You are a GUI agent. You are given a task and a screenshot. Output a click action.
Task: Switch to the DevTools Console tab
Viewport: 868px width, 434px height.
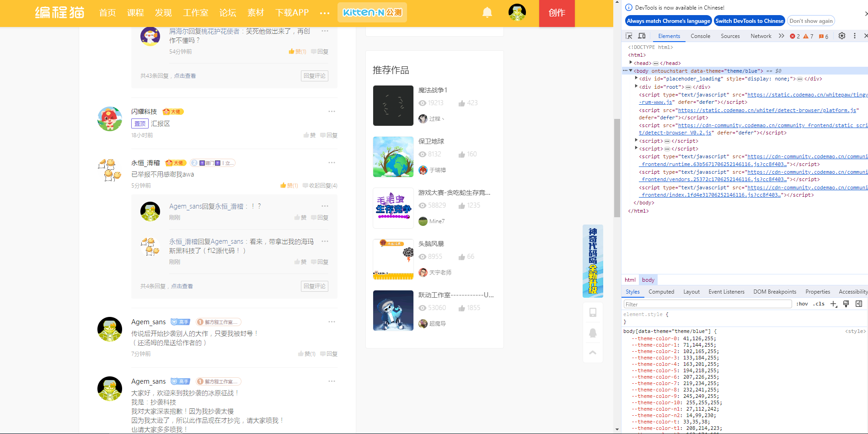click(700, 36)
